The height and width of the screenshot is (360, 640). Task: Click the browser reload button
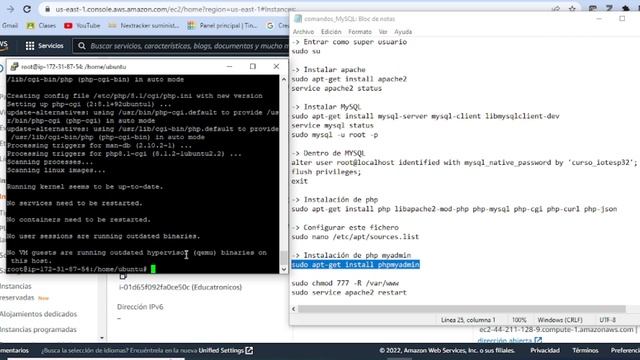coord(27,9)
